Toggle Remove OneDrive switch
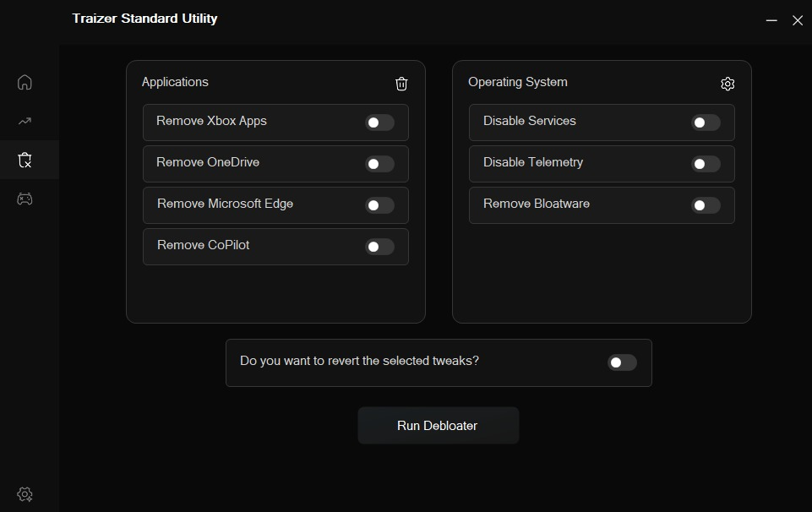Viewport: 812px width, 512px height. click(x=379, y=164)
